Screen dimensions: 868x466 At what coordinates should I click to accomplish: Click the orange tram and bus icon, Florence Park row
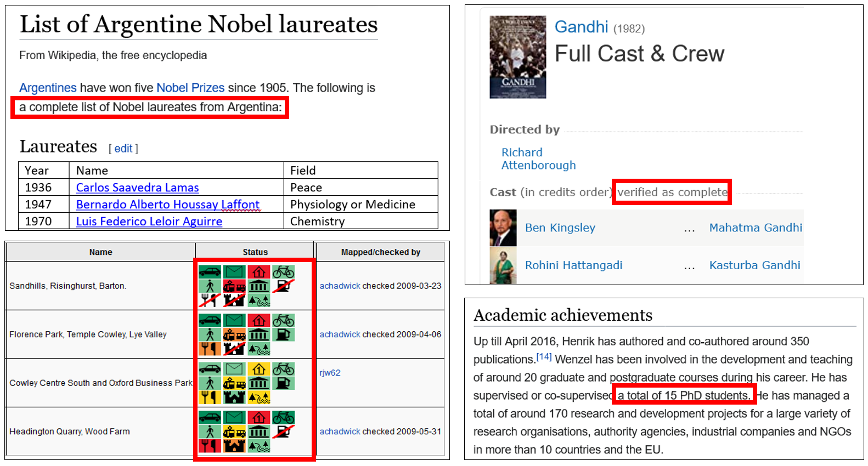click(x=234, y=334)
